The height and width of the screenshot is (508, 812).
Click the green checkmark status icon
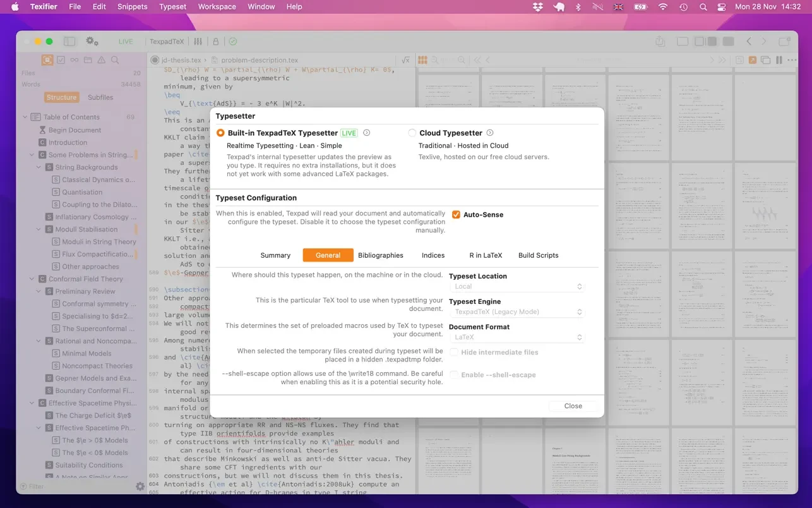click(233, 42)
